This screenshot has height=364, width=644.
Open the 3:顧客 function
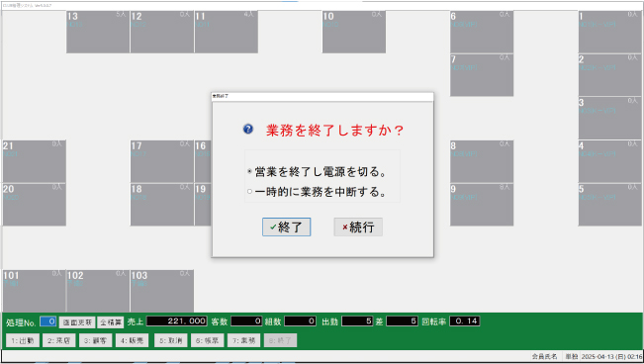(x=95, y=340)
